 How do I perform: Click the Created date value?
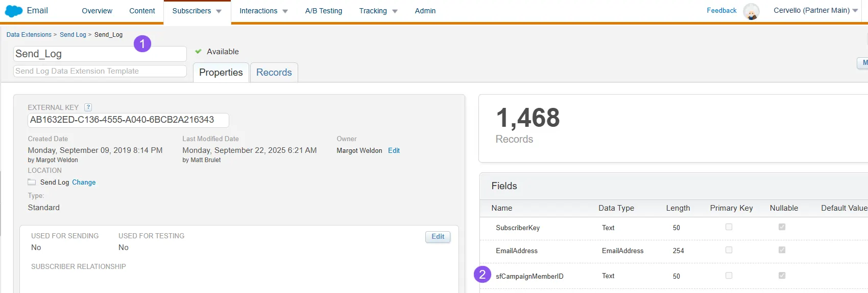pyautogui.click(x=95, y=150)
